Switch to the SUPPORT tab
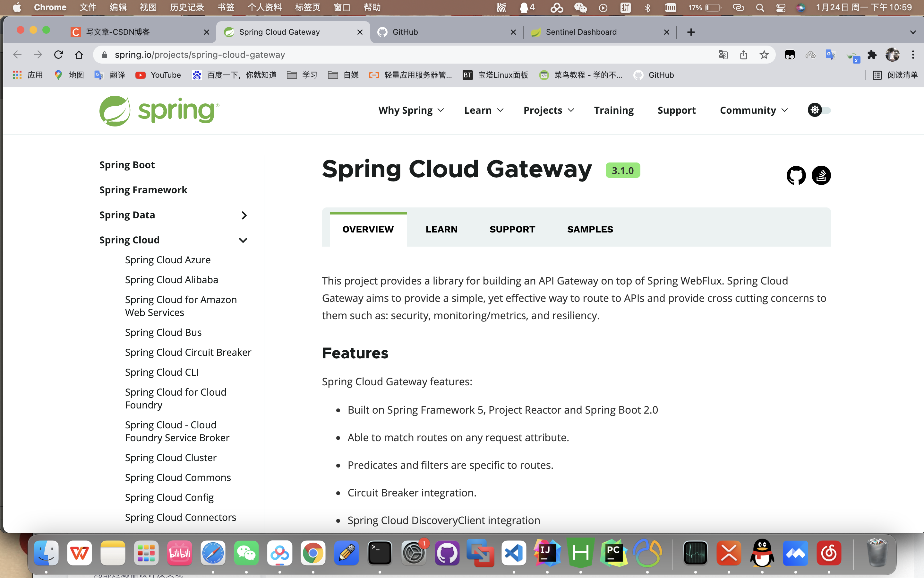 click(x=512, y=229)
